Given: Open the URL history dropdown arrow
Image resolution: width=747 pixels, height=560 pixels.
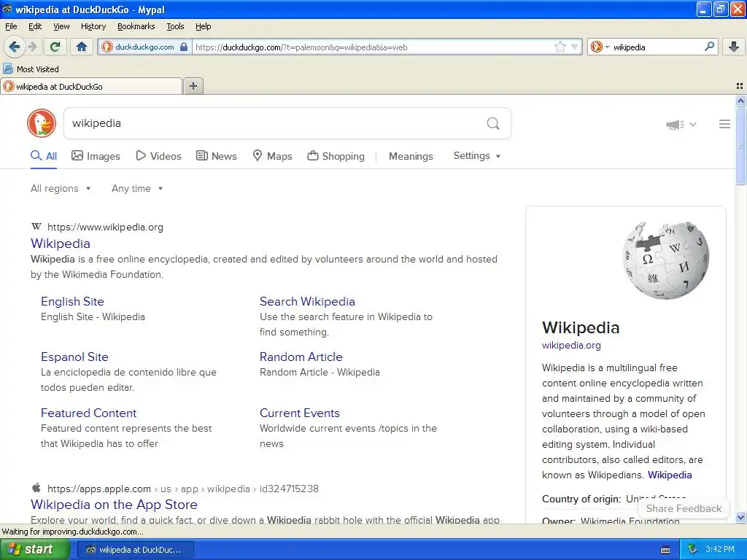Looking at the screenshot, I should pyautogui.click(x=574, y=47).
